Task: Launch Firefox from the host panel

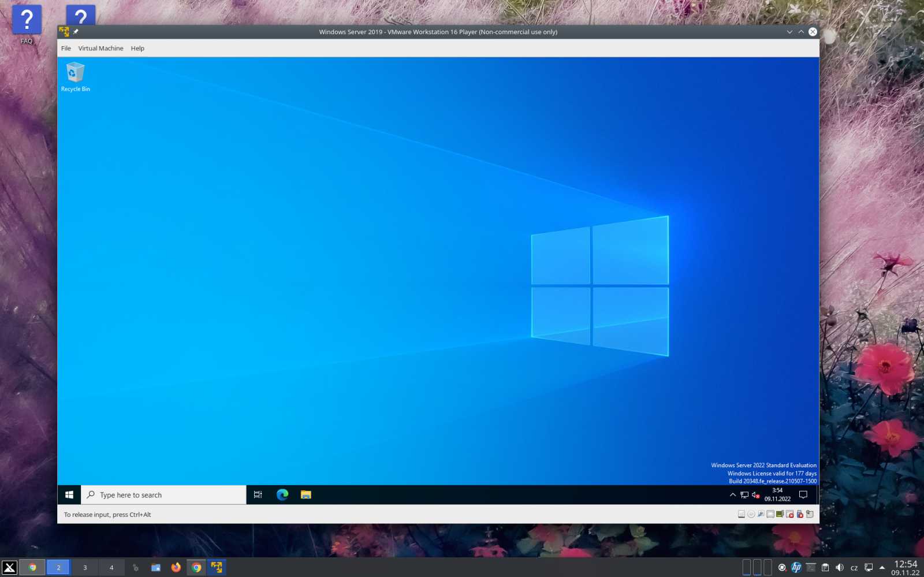Action: pyautogui.click(x=176, y=567)
